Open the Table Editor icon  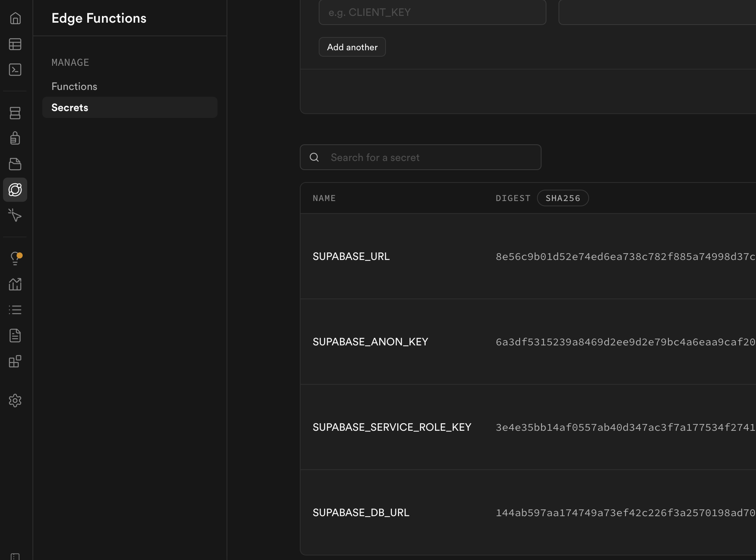point(15,44)
